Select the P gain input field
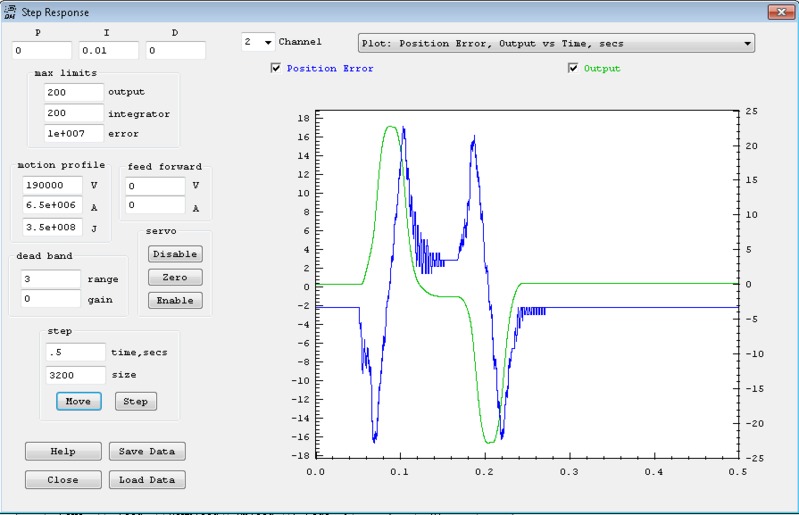 point(42,51)
